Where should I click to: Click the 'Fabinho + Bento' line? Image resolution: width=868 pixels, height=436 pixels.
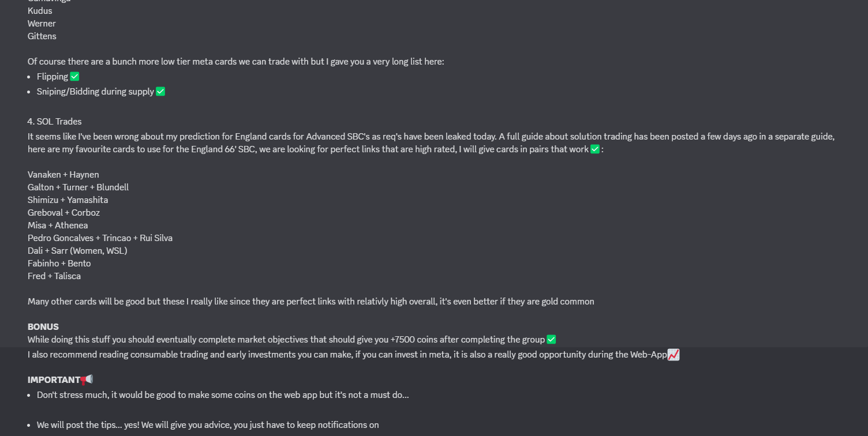click(59, 263)
